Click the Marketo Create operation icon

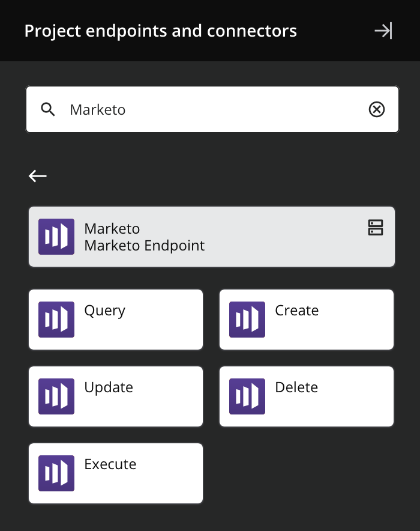pyautogui.click(x=247, y=319)
